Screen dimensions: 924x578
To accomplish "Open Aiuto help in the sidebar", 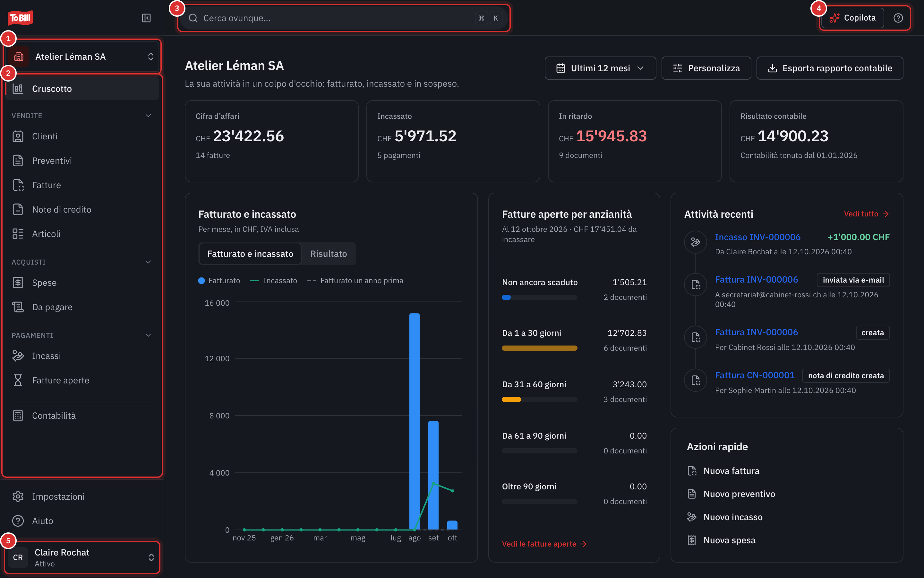I will point(82,521).
